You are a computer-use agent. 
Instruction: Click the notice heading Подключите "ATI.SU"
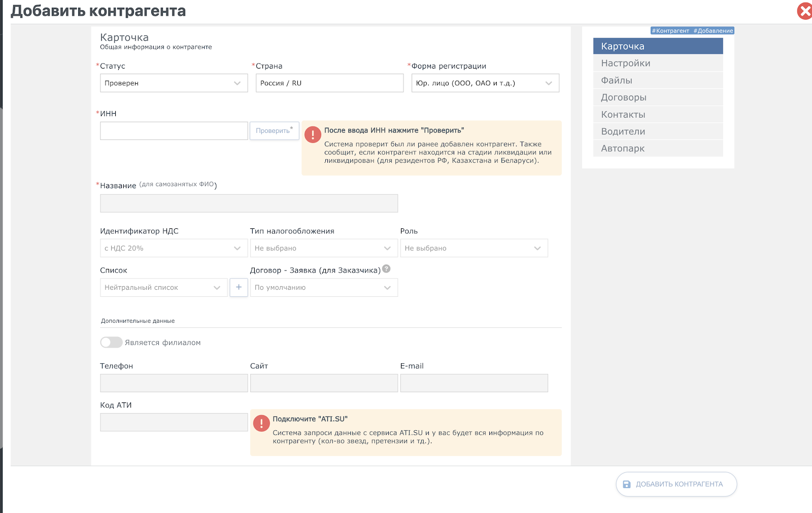point(310,419)
